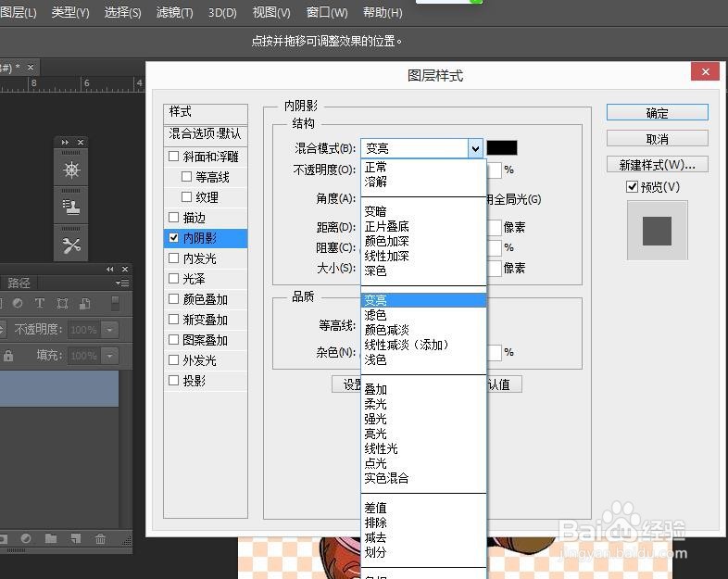Open the Filter menu
728x579 pixels.
tap(174, 13)
